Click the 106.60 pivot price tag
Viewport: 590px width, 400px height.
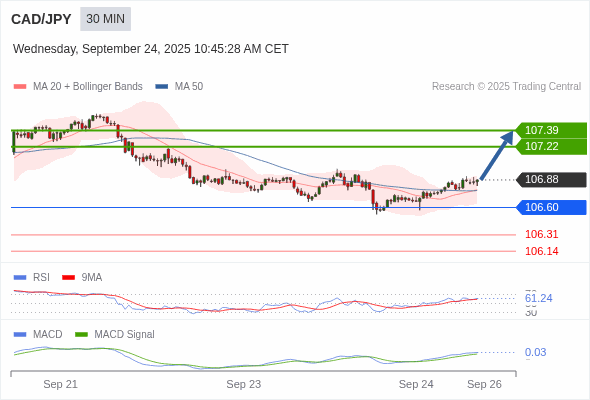[x=551, y=207]
